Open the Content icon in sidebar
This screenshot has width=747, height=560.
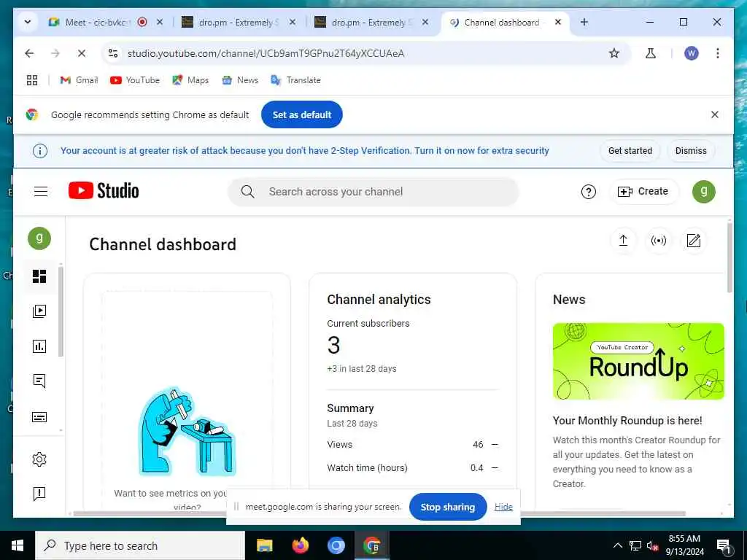(x=39, y=311)
